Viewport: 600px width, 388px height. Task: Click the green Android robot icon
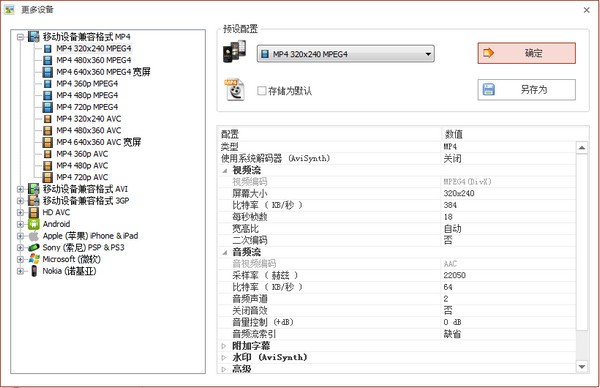pos(34,224)
